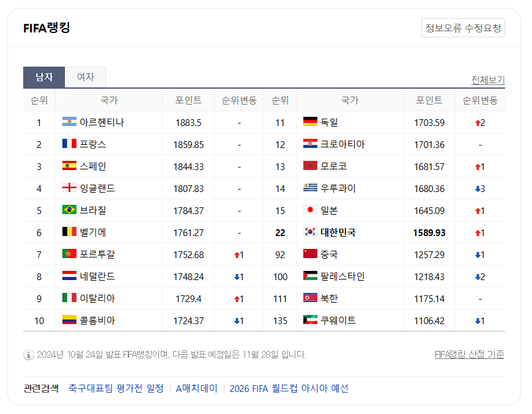532x414 pixels.
Task: Switch to the 여자 rankings tab
Action: [86, 78]
